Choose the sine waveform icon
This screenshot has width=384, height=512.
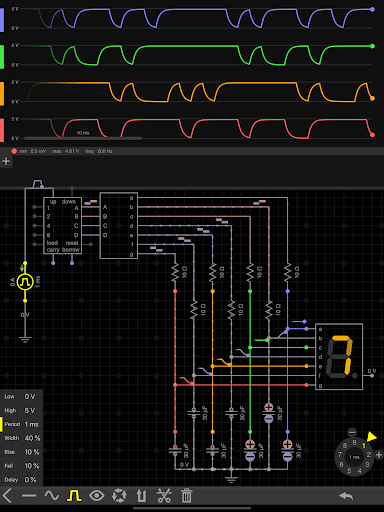pos(52,496)
